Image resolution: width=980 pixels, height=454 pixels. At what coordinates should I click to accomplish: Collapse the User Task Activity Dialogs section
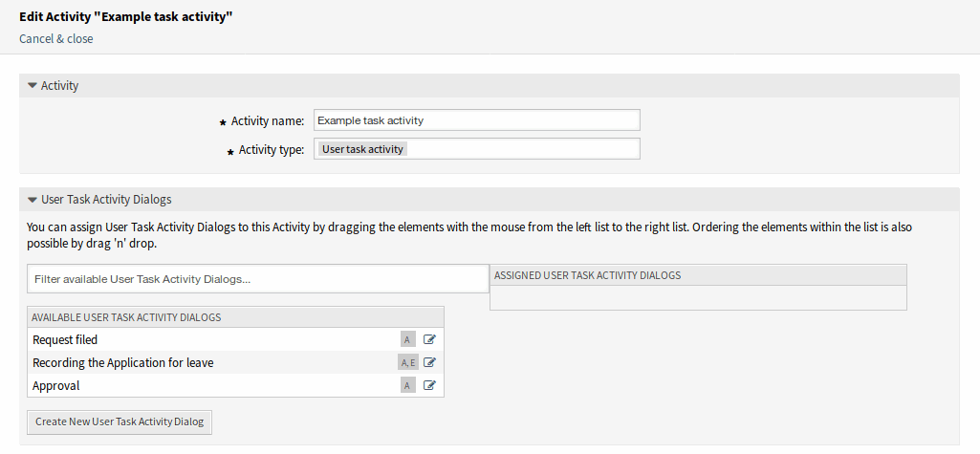(x=33, y=200)
